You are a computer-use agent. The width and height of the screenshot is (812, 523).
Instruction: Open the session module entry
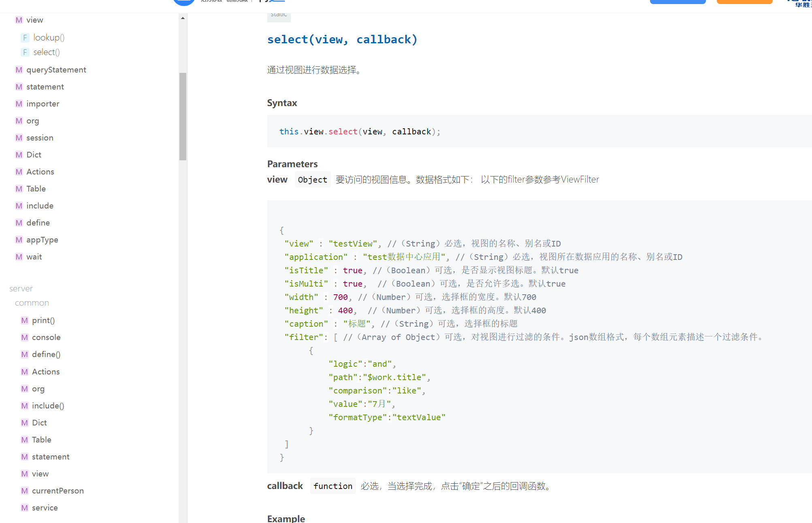tap(40, 138)
